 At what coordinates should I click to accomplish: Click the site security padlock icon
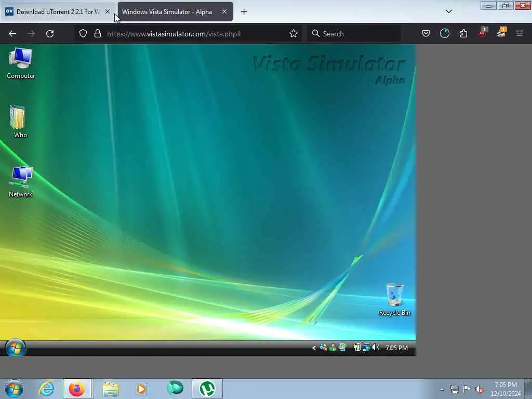[x=98, y=33]
